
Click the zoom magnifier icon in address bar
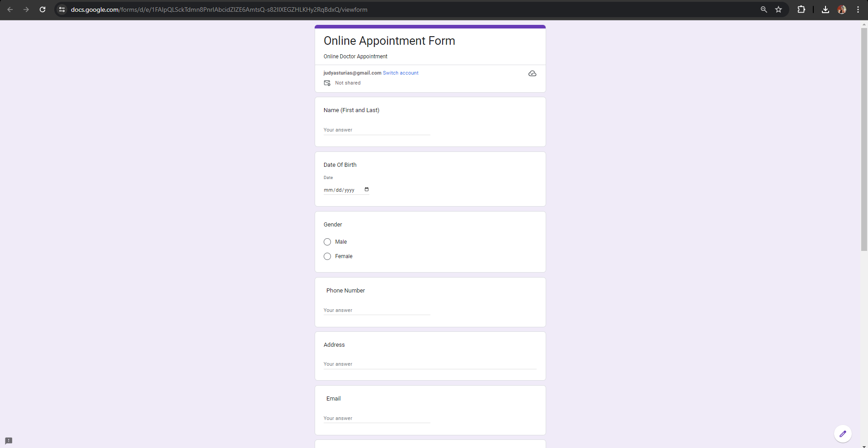764,9
